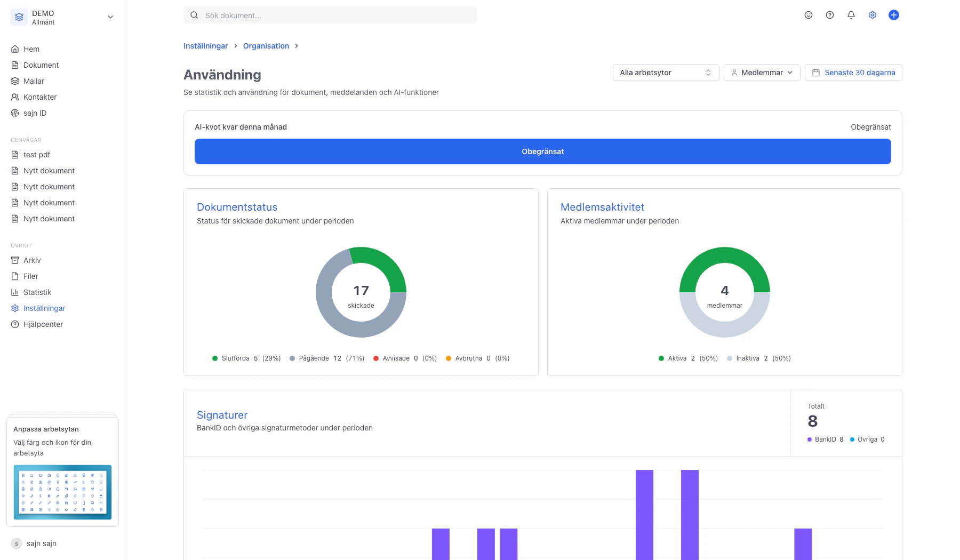The image size is (960, 560).
Task: Click the calendar icon in date filter
Action: pos(816,73)
